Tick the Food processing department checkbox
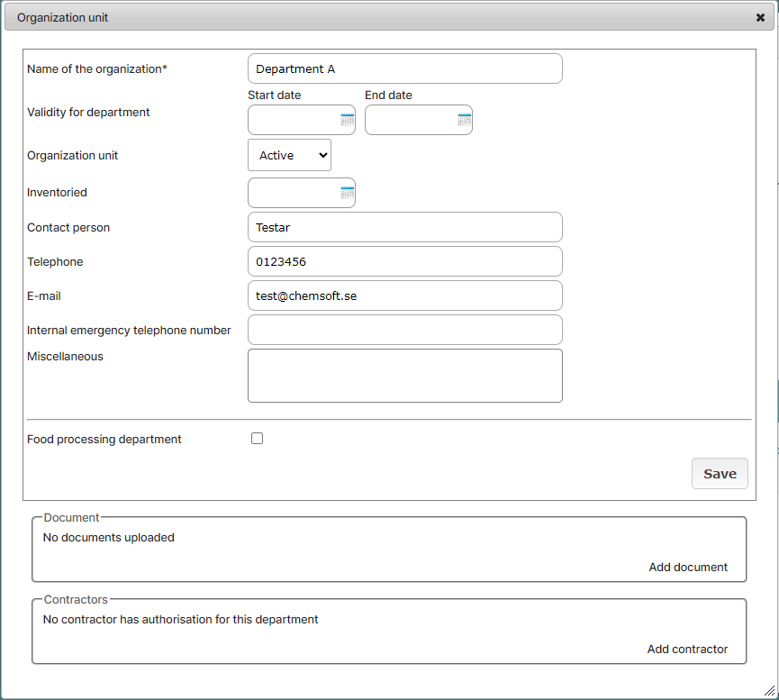Image resolution: width=779 pixels, height=700 pixels. (257, 439)
